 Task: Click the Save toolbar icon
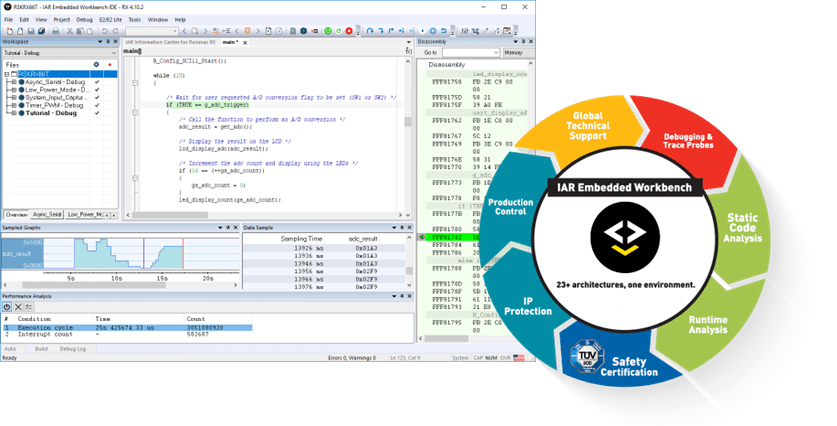click(30, 31)
